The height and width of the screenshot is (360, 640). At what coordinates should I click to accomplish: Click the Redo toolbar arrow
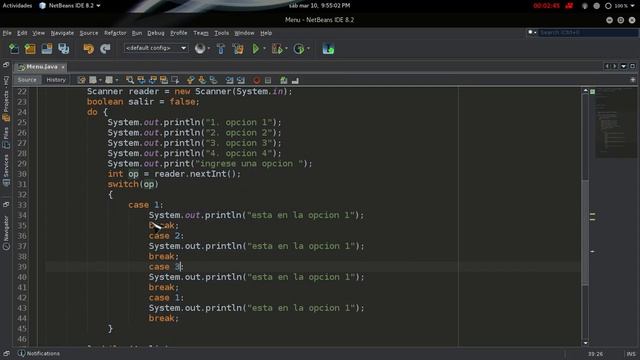(x=105, y=49)
